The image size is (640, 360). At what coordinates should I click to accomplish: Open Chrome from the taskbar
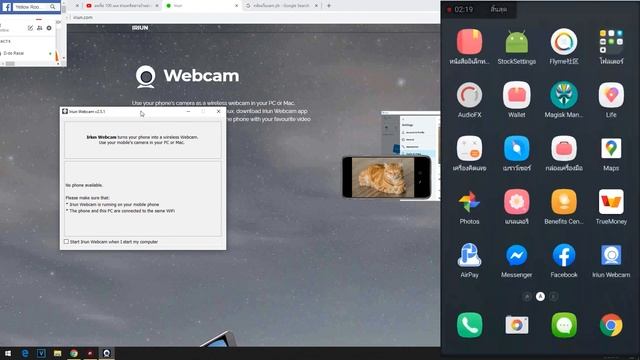coord(74,353)
